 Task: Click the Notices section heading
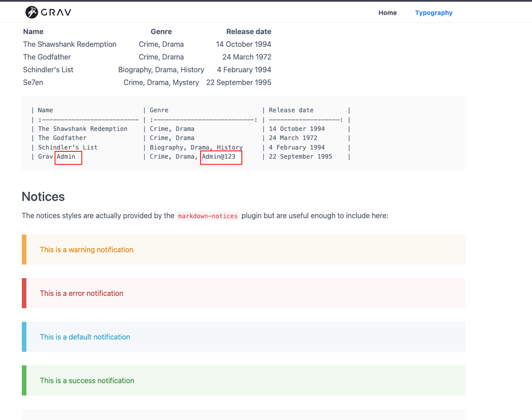click(x=43, y=196)
